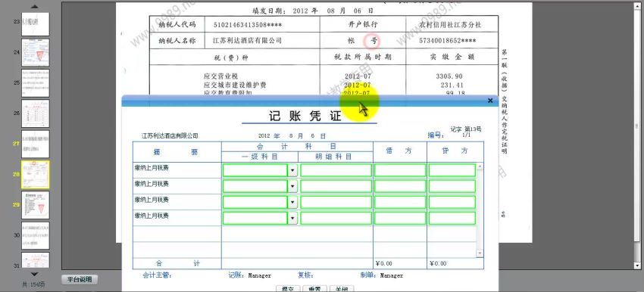Viewport: 644px width, 292px height.
Task: Click first row 借方 amount field
Action: pos(400,170)
